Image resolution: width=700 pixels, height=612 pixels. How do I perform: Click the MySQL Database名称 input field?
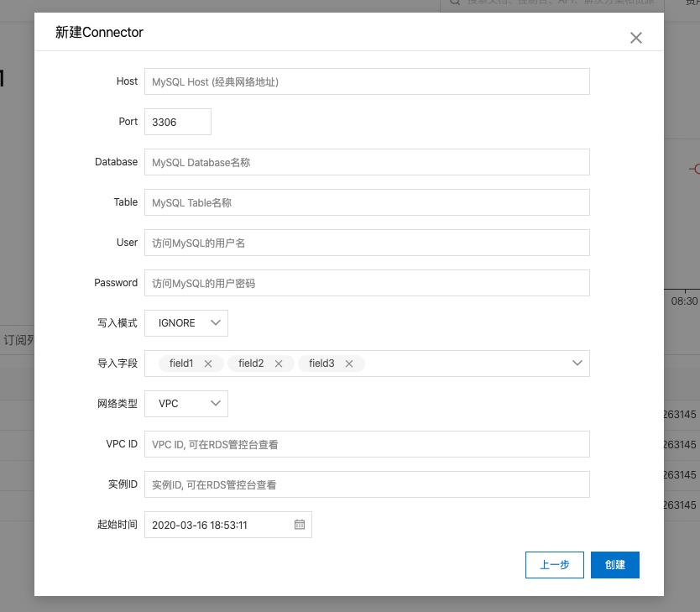(367, 162)
